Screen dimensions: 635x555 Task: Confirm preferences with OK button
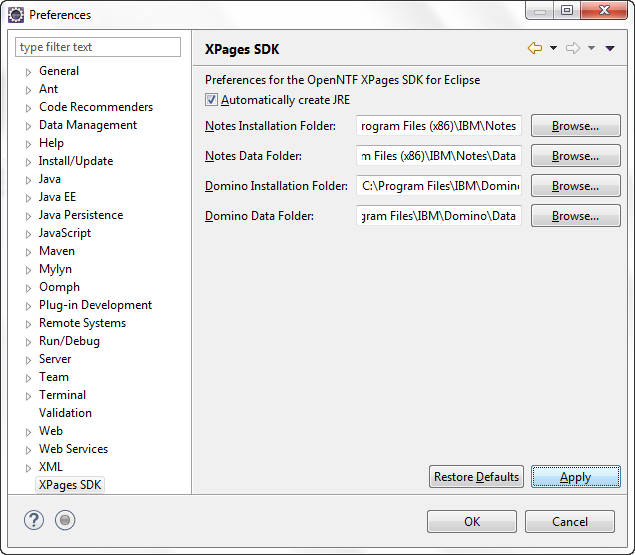[x=472, y=521]
